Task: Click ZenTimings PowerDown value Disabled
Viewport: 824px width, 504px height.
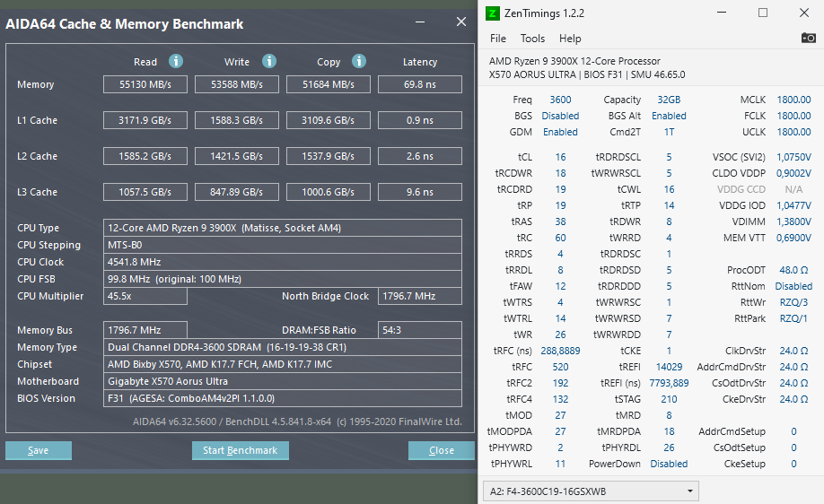Action: click(x=669, y=465)
